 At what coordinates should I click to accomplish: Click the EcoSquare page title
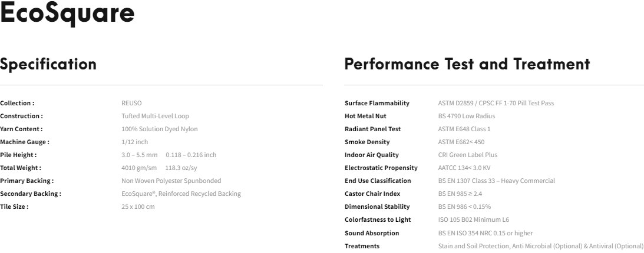point(67,14)
